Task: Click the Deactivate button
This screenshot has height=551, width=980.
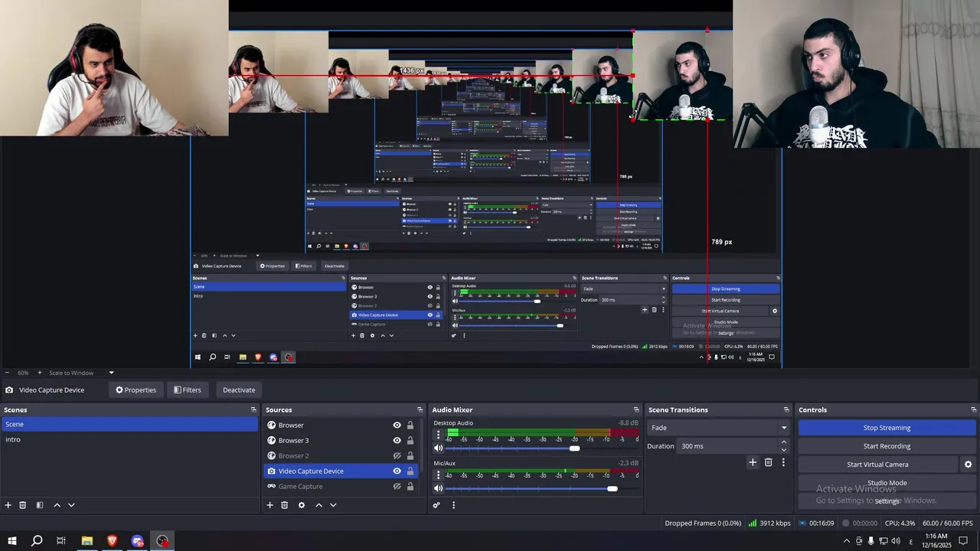Action: click(x=239, y=390)
